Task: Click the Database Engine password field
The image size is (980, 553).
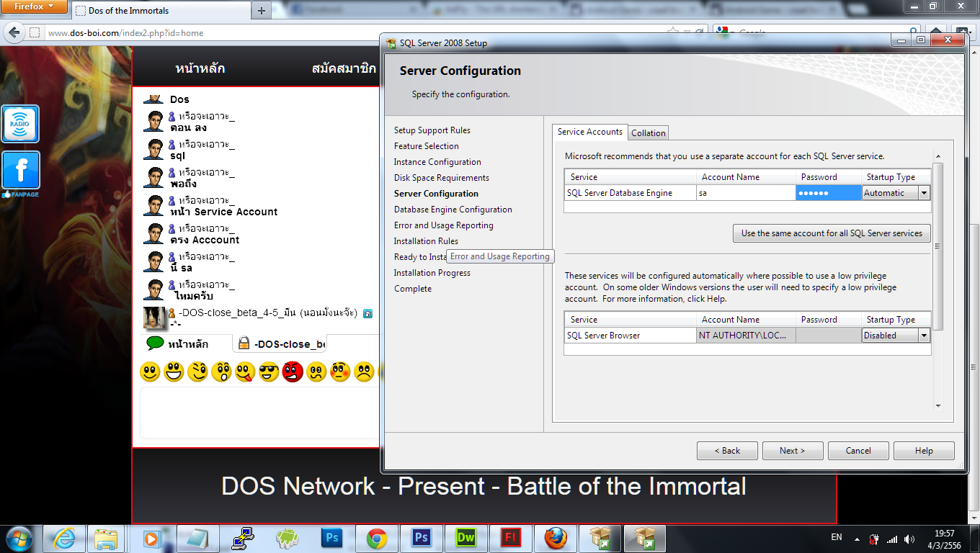Action: click(829, 193)
